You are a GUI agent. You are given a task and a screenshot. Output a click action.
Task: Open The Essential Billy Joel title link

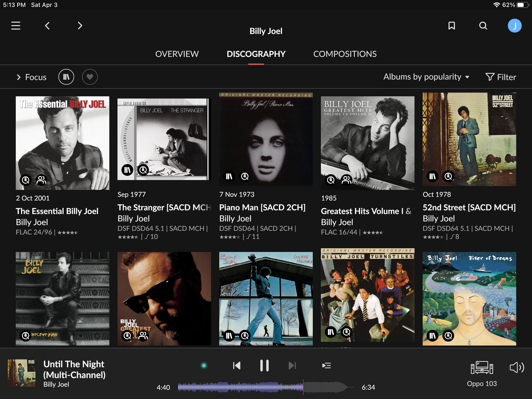(x=57, y=211)
